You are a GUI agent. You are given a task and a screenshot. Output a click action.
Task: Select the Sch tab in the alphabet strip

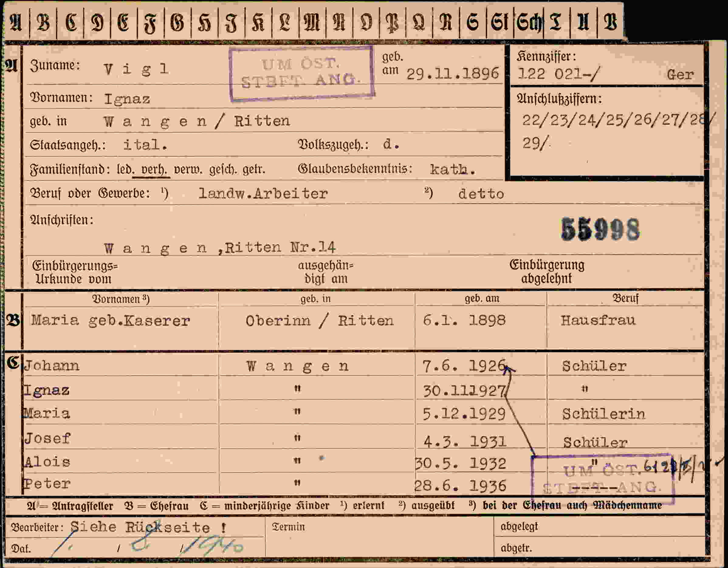click(x=529, y=23)
